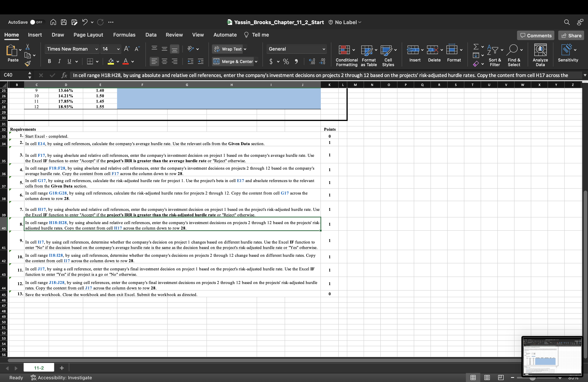Click the Percent Style icon
Screen dimensions: 588x382
pos(286,61)
